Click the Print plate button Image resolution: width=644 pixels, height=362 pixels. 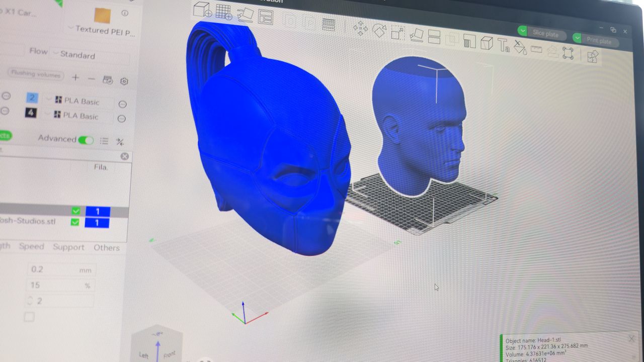pos(599,41)
